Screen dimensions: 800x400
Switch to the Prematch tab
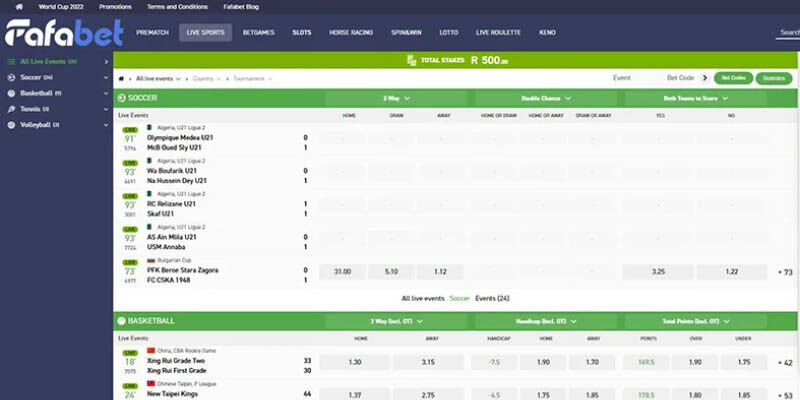tap(152, 33)
